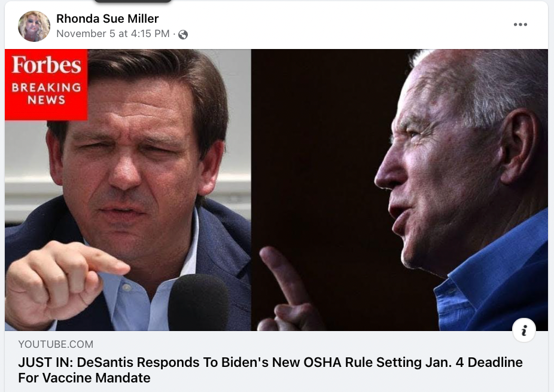This screenshot has height=392, width=554.
Task: Click the "For Vaccine Mandate" headline line
Action: pyautogui.click(x=84, y=378)
